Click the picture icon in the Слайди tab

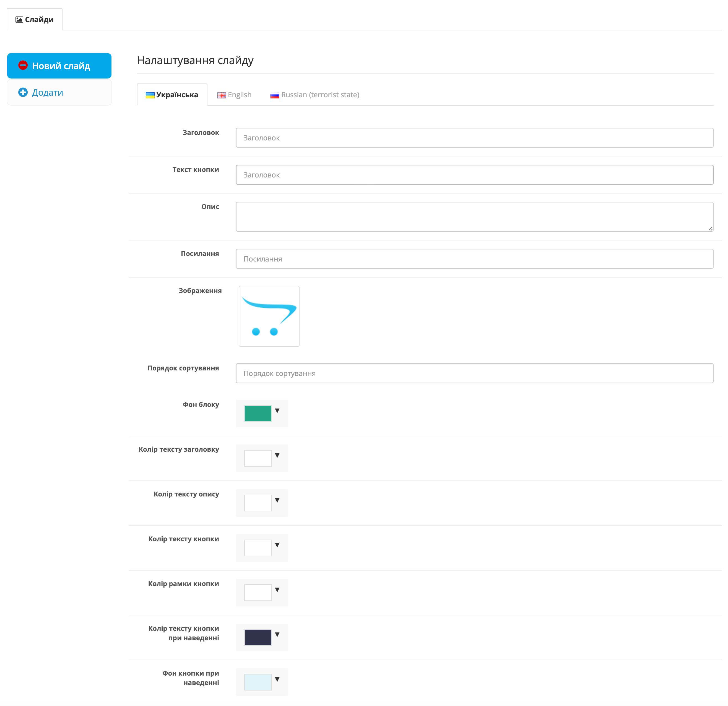[x=19, y=20]
